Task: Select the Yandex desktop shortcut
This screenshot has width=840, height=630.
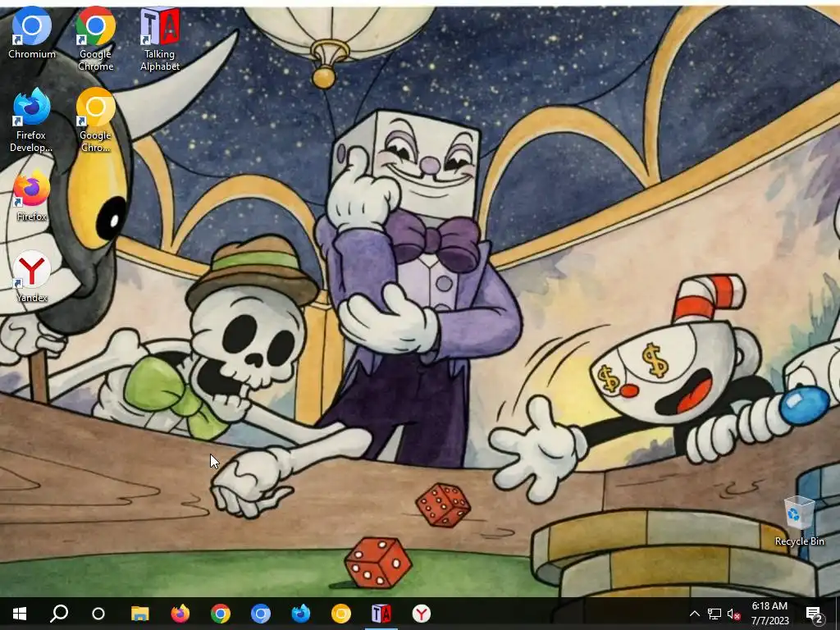Action: (x=32, y=277)
